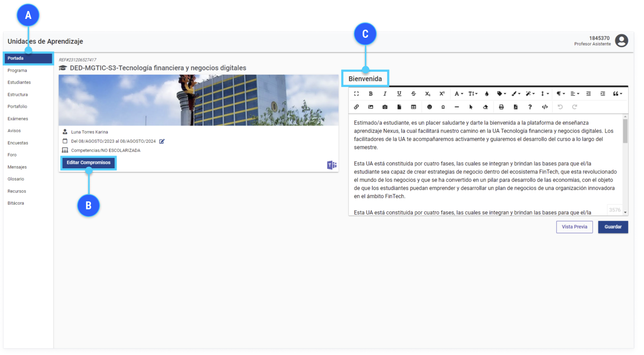Expand the font size dropdown
Image resolution: width=644 pixels, height=355 pixels.
coord(473,94)
